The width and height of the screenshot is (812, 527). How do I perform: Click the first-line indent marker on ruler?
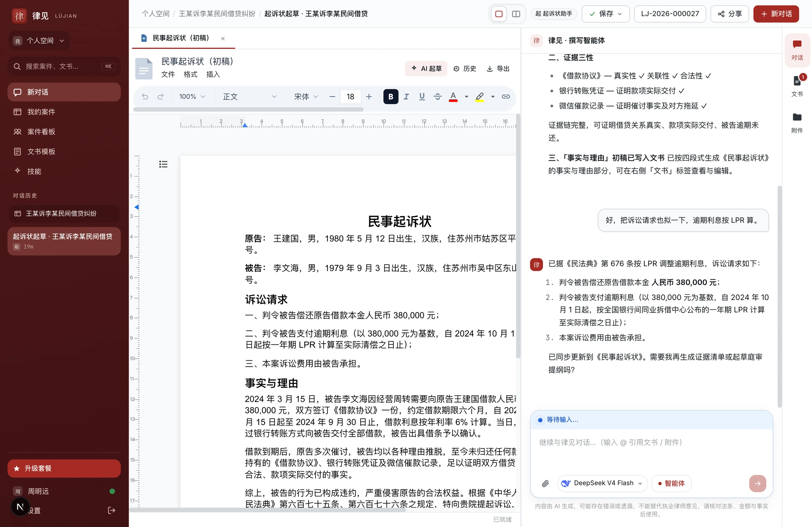click(245, 125)
